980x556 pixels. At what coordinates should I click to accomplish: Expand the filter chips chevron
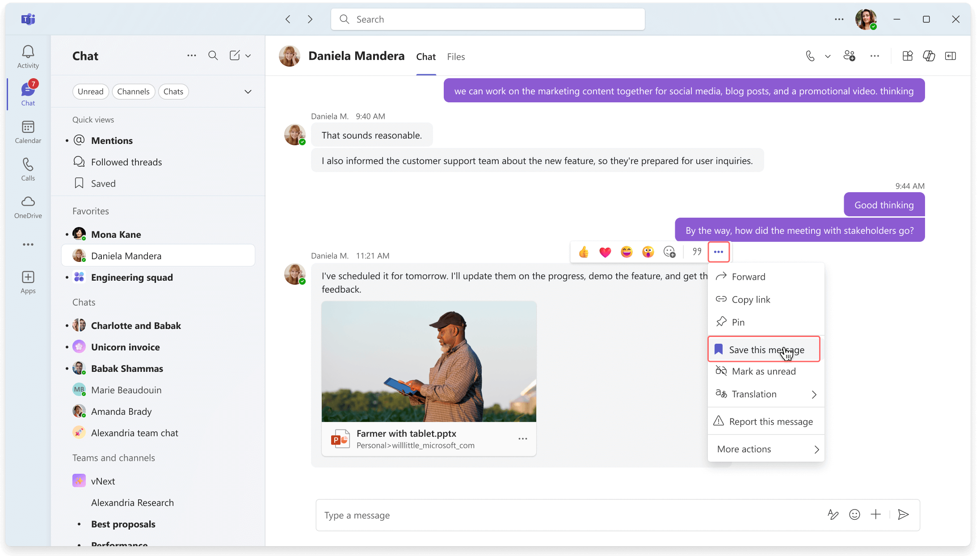click(248, 92)
